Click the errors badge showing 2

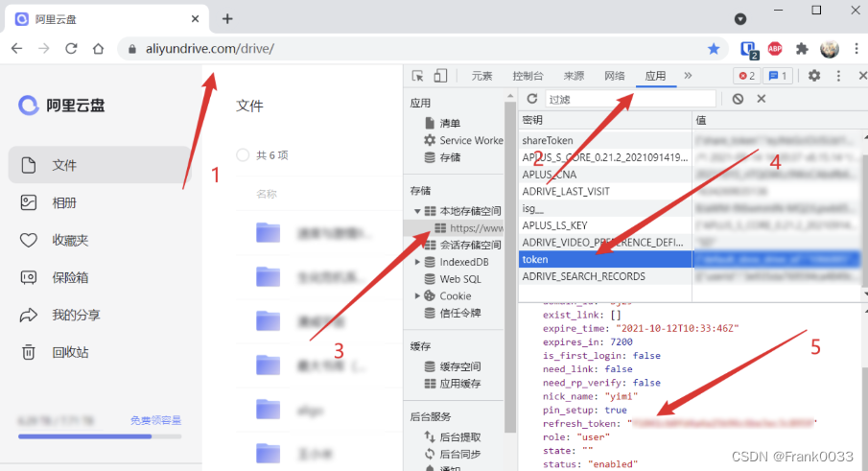pyautogui.click(x=747, y=76)
